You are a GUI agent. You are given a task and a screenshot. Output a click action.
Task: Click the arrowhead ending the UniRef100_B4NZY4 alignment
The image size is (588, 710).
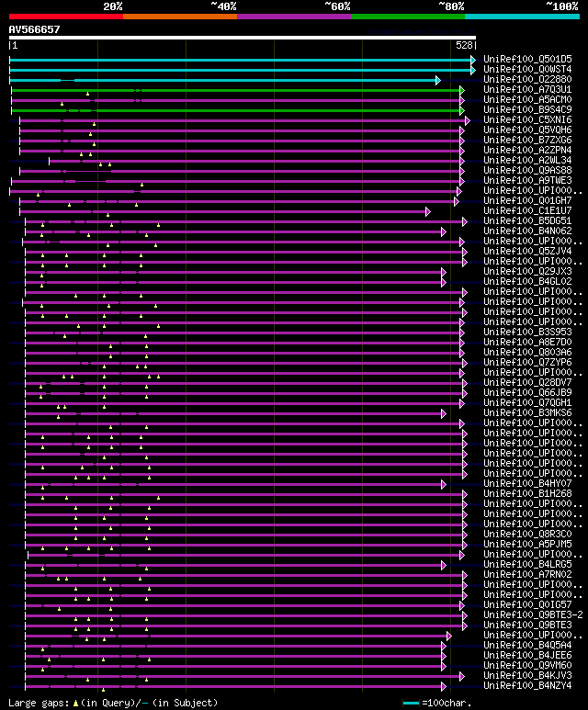coord(444,686)
